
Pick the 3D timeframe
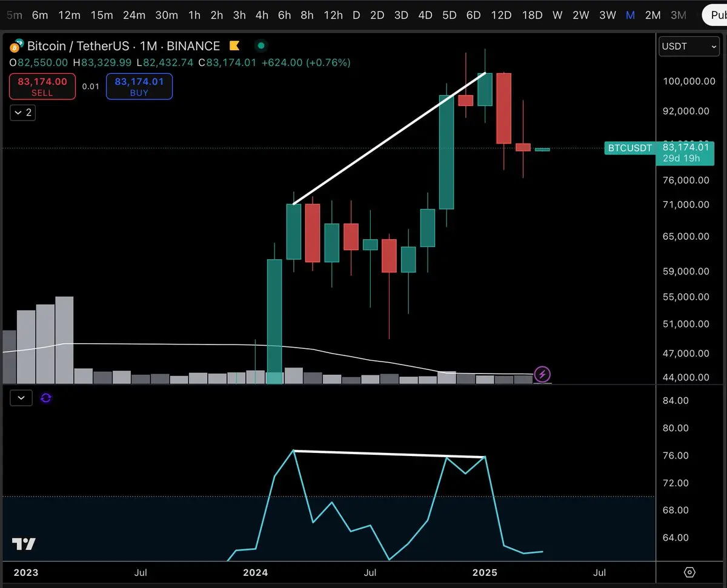[401, 15]
